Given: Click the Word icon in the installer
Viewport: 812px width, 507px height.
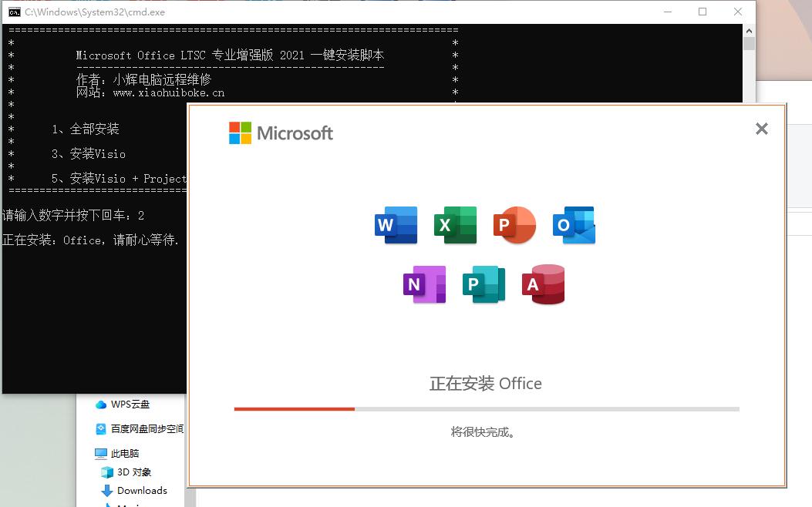Looking at the screenshot, I should click(396, 225).
